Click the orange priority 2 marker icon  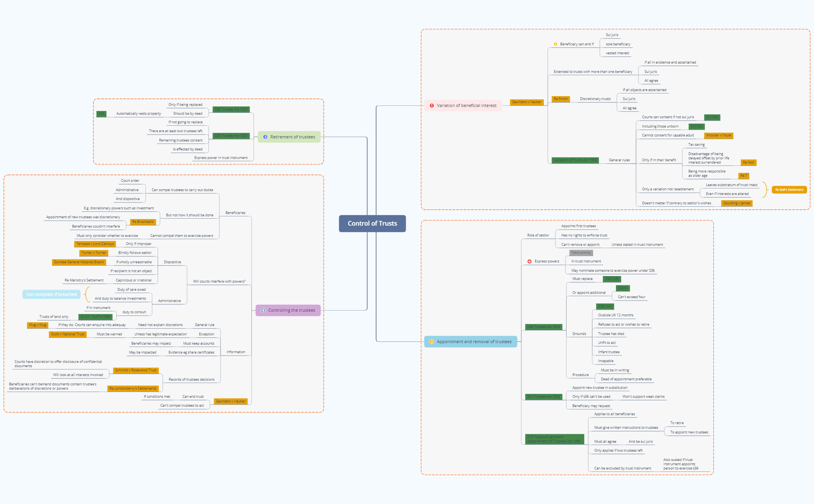tap(431, 342)
